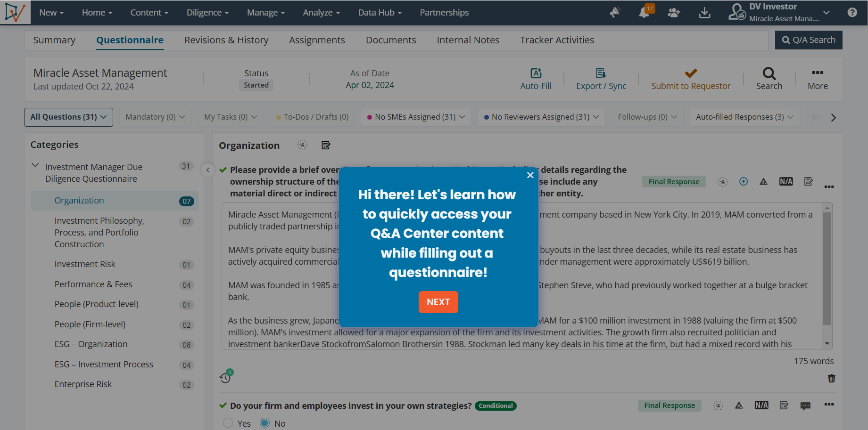Screen dimensions: 868x430
Task: Open the Manage dropdown menu
Action: point(266,13)
